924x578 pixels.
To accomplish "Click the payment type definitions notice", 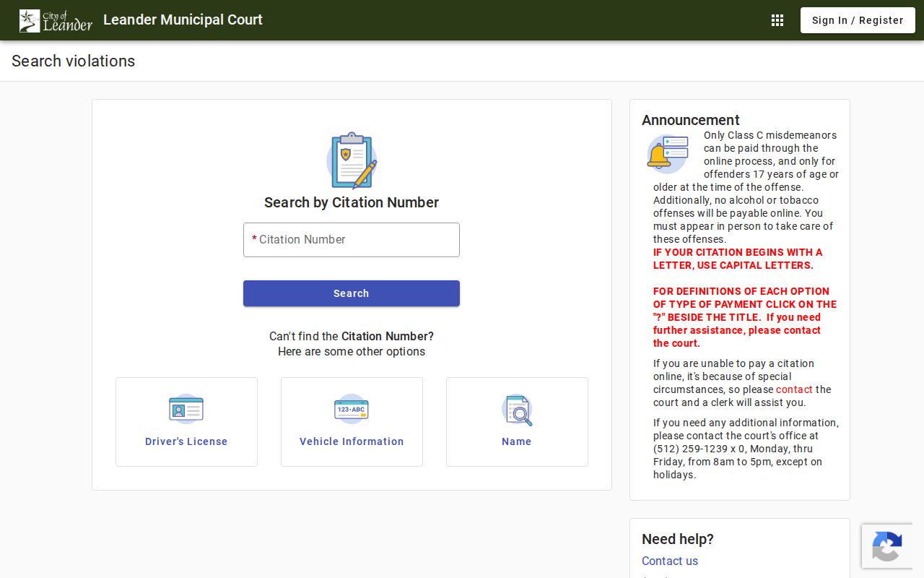I will (745, 317).
